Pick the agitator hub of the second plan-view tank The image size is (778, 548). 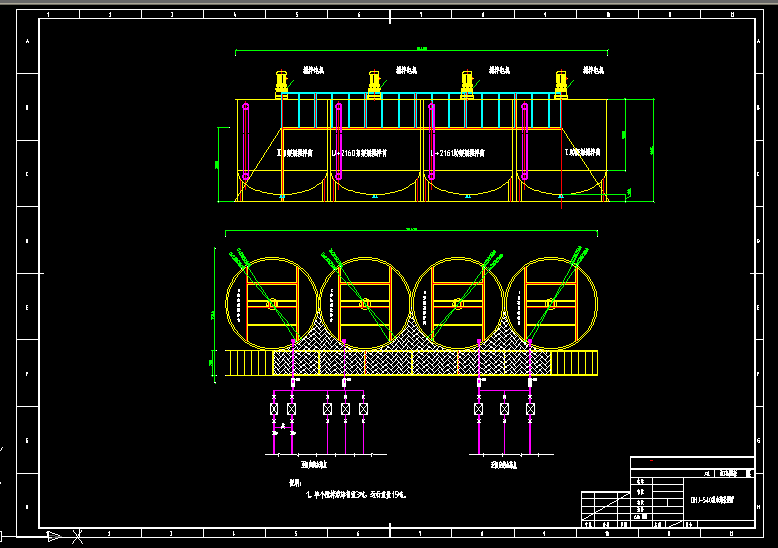[x=365, y=304]
